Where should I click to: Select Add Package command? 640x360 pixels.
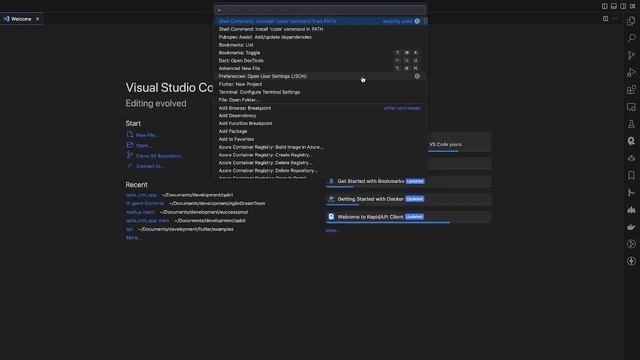point(320,131)
